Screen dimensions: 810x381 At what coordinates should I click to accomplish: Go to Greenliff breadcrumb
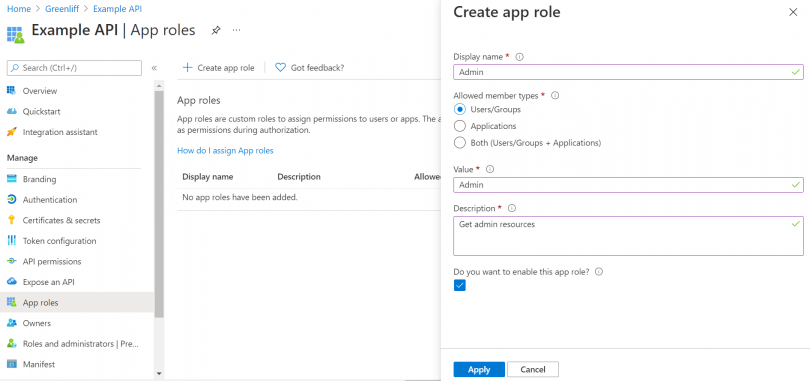coord(62,9)
